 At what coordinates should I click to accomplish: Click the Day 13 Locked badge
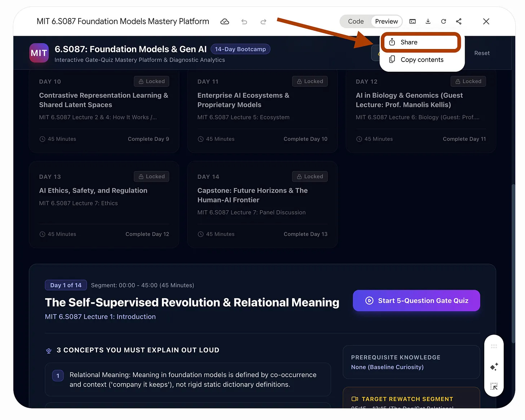tap(151, 177)
